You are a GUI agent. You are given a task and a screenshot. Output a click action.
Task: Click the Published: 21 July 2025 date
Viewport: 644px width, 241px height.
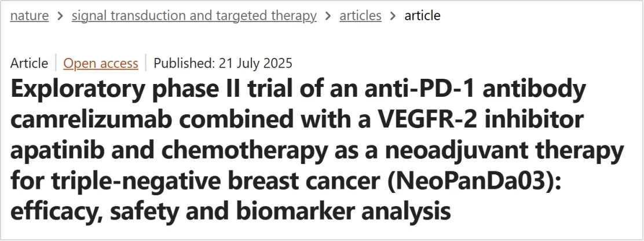pos(223,63)
